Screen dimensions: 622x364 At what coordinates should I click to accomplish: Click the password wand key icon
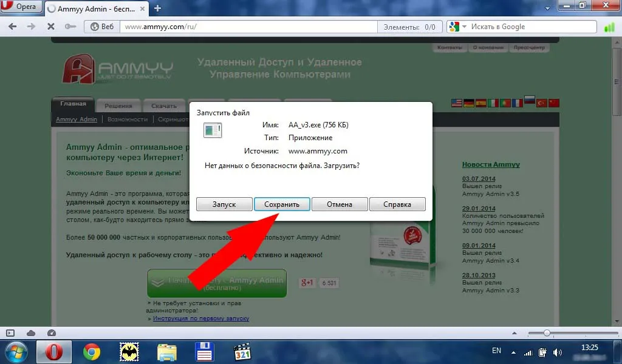pos(70,27)
